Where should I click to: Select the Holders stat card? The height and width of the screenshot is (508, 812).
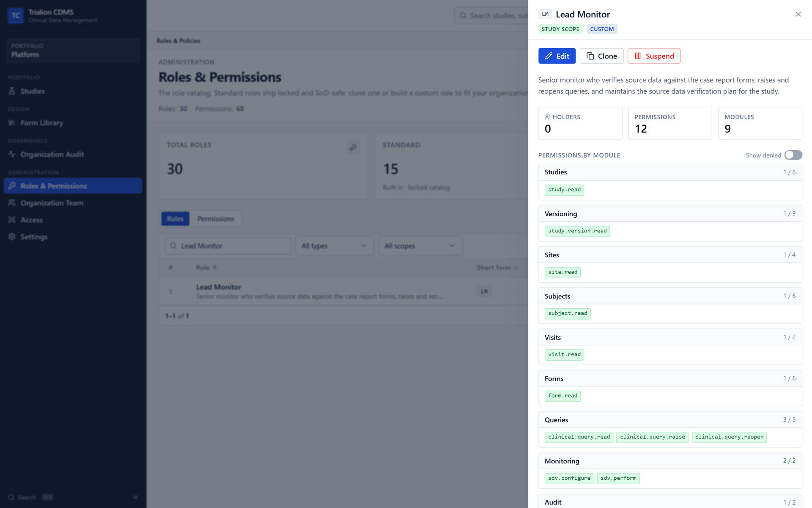pyautogui.click(x=580, y=123)
